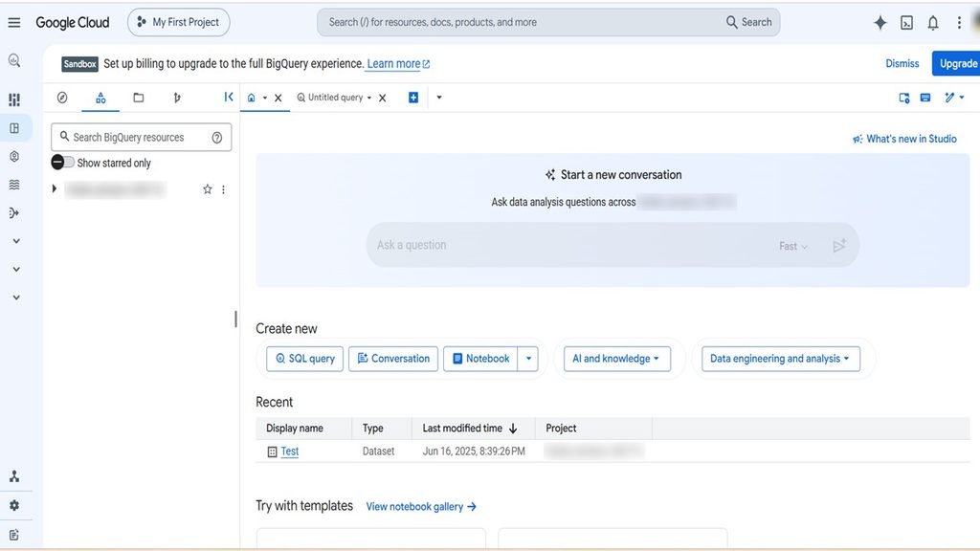Add a new tab with plus icon
980x551 pixels.
(x=413, y=98)
